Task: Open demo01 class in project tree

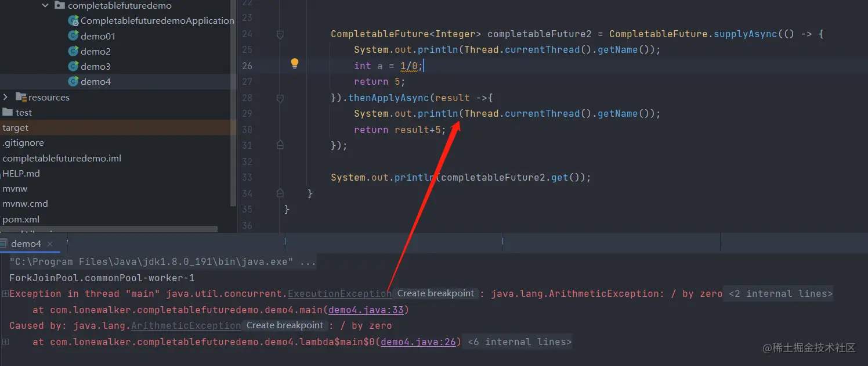Action: point(98,36)
